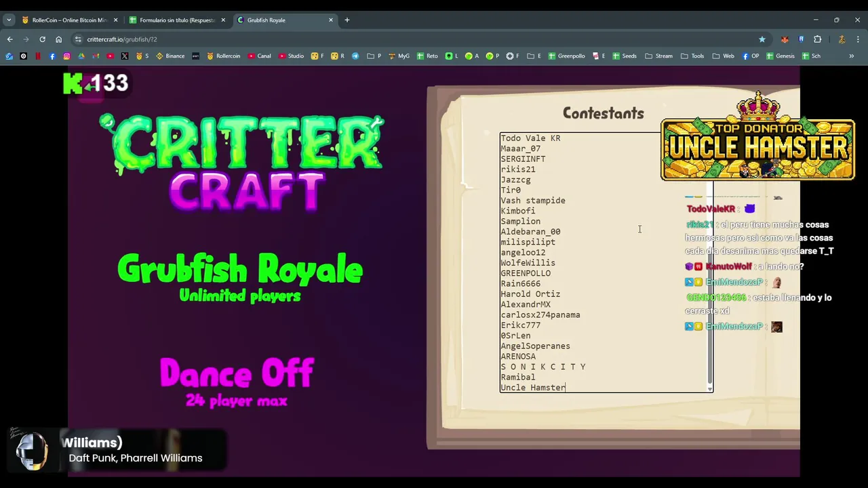The height and width of the screenshot is (488, 868).
Task: Open the Stream bookmarks folder
Action: (x=658, y=56)
